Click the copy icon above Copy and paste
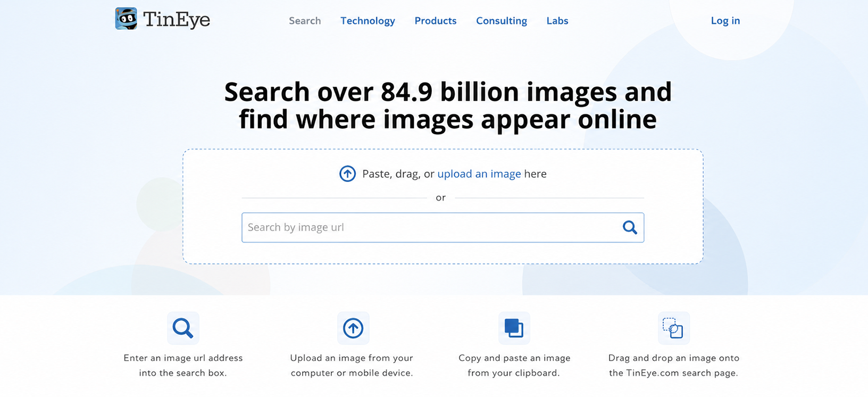Viewport: 868px width, 397px height. [x=514, y=328]
